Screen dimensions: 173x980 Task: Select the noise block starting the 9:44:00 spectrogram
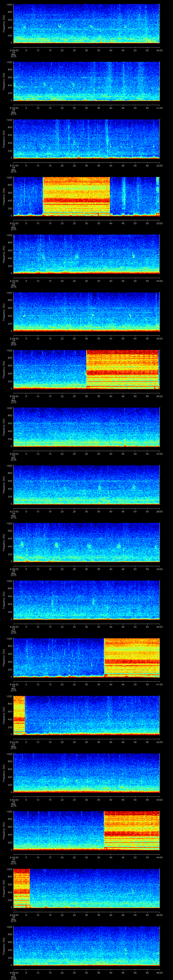point(22,888)
